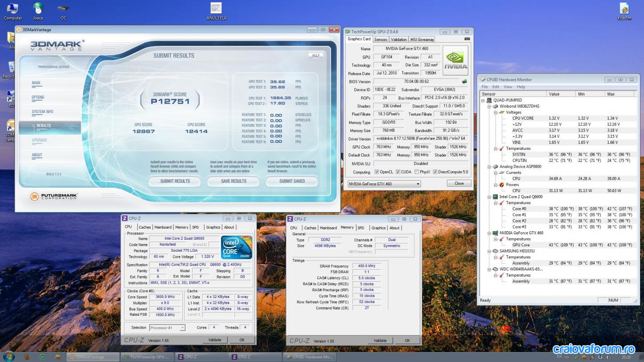Viewport: 644px width, 362px height.
Task: Click SAVE RESULTS button in 3DMark
Action: [233, 181]
